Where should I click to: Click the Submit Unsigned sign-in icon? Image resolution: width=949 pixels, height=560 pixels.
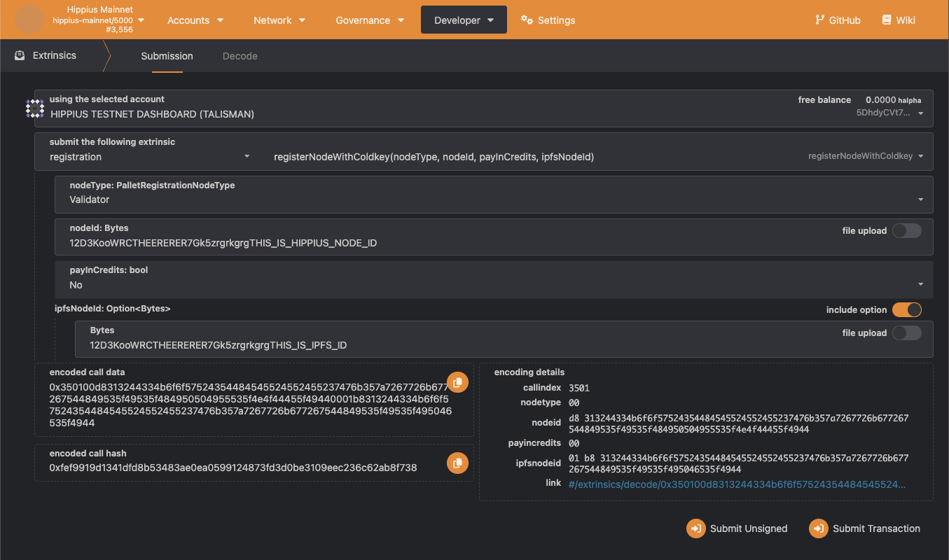[696, 528]
